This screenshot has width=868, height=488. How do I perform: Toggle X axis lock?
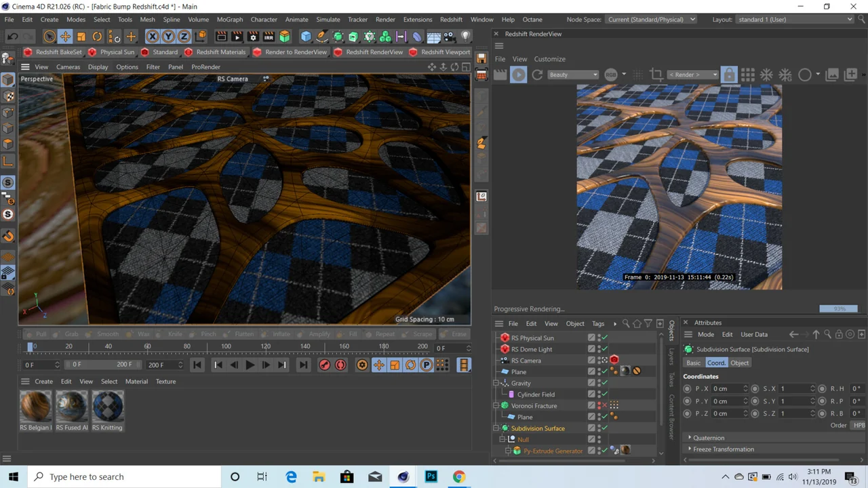pos(153,37)
